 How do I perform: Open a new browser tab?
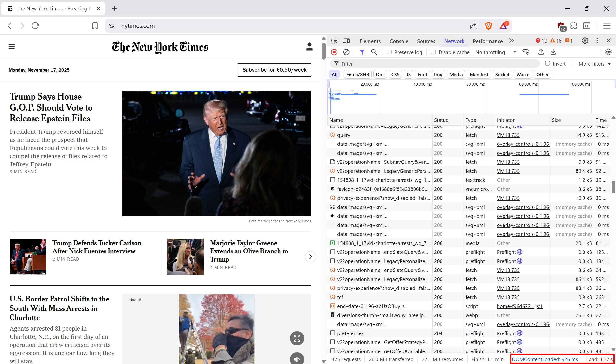(x=114, y=9)
